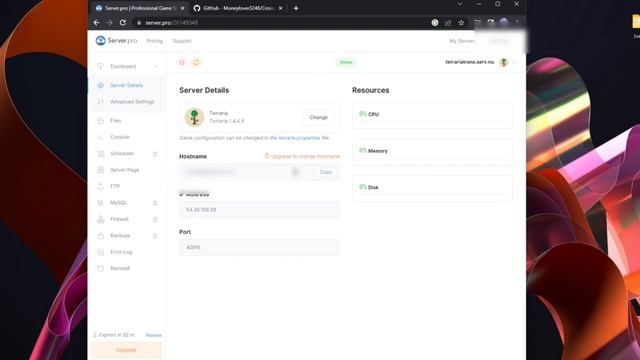This screenshot has height=360, width=640.
Task: Click the lock icon next to Firewall
Action: point(155,220)
